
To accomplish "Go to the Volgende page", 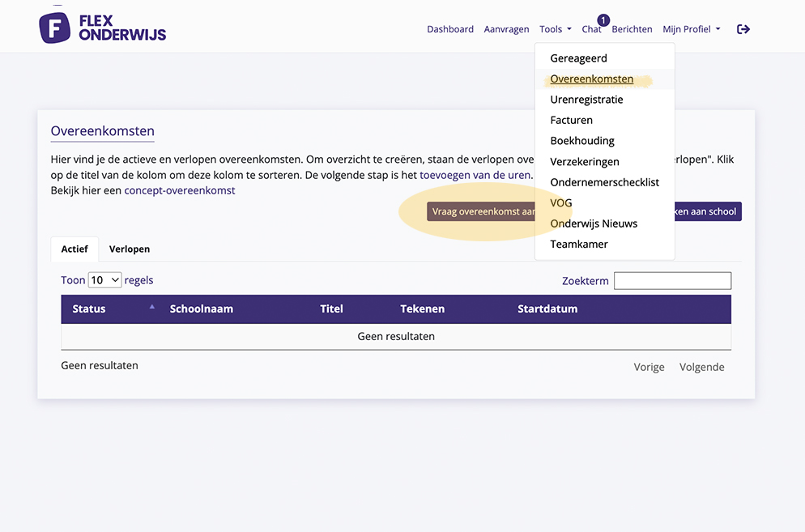I will point(701,367).
